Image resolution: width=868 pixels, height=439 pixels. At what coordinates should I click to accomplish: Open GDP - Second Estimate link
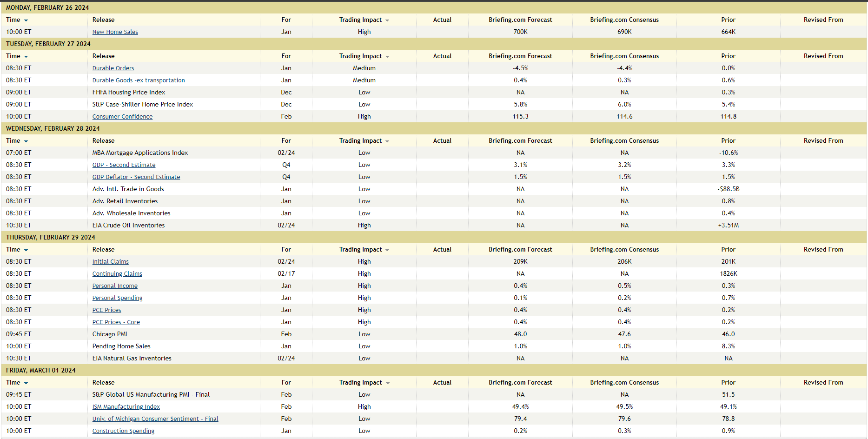(x=124, y=165)
